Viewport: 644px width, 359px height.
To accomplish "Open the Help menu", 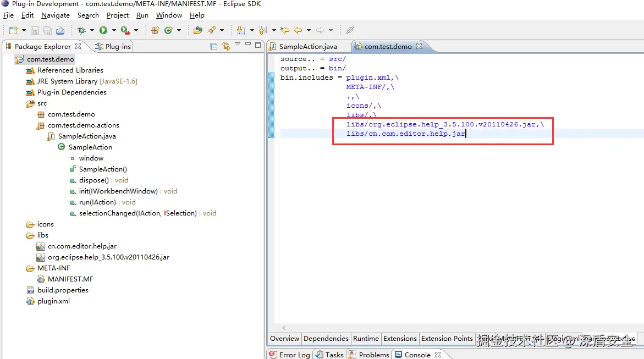I will click(197, 15).
